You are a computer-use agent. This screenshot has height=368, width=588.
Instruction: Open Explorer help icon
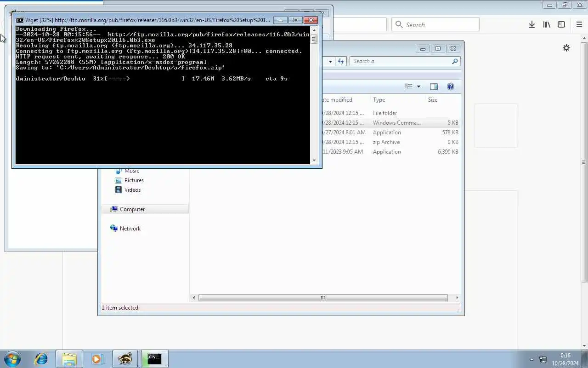coord(451,86)
